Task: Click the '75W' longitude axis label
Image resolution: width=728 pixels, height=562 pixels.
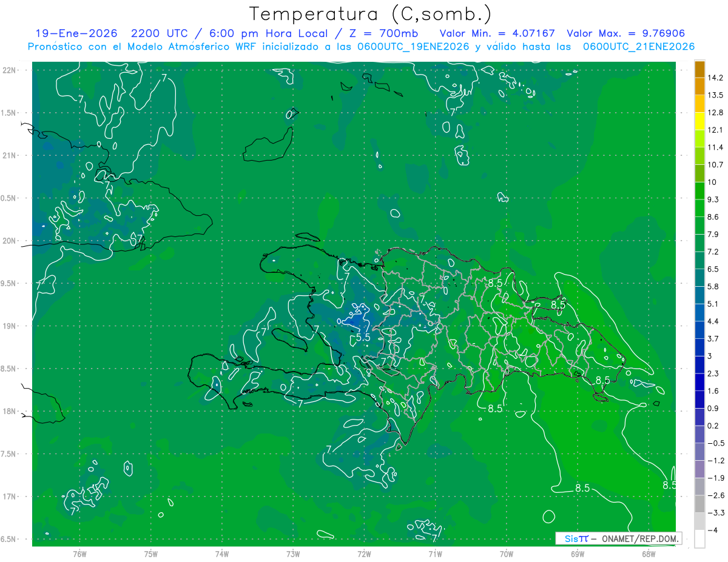Action: [151, 554]
